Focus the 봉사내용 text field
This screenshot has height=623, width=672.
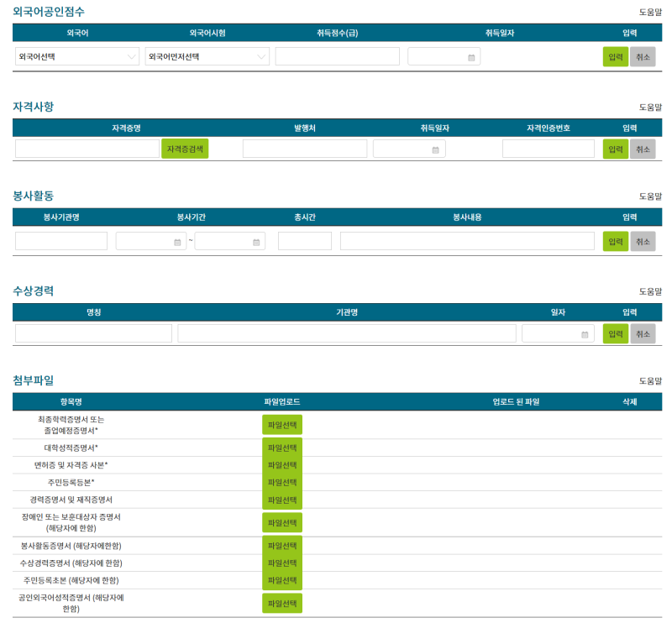point(467,242)
